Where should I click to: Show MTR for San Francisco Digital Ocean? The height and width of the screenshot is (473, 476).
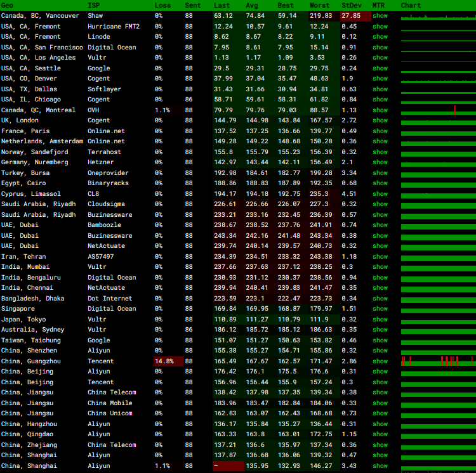[380, 48]
